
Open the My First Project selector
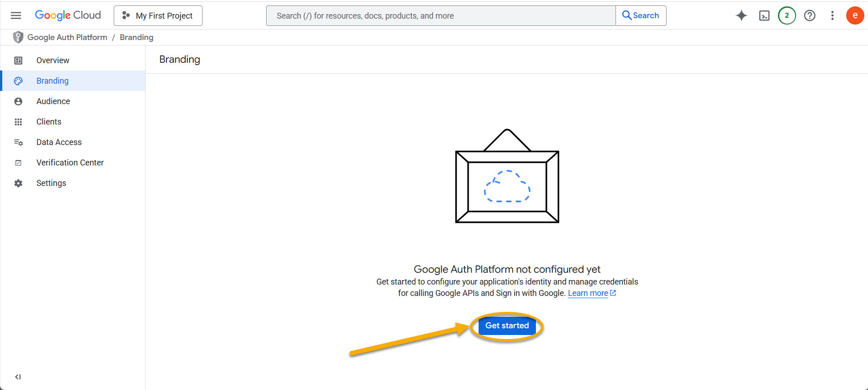point(158,15)
